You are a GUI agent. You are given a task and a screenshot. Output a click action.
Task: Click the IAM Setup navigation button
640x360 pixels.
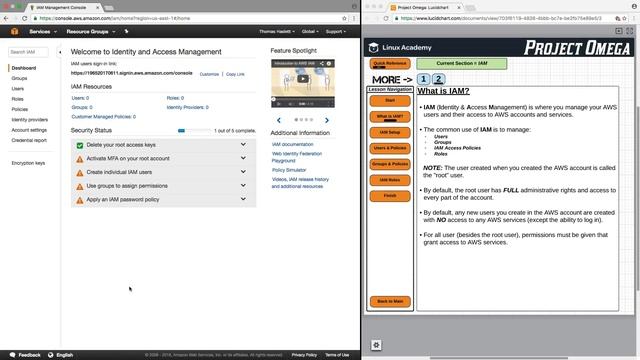(x=390, y=133)
